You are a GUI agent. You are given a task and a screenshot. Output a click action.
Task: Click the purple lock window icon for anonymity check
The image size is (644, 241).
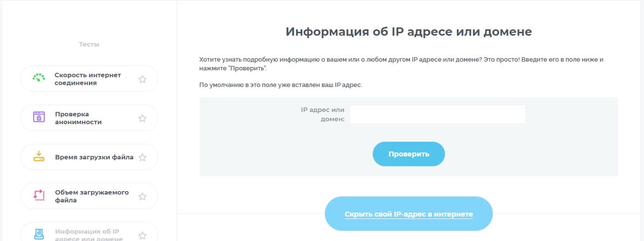39,117
